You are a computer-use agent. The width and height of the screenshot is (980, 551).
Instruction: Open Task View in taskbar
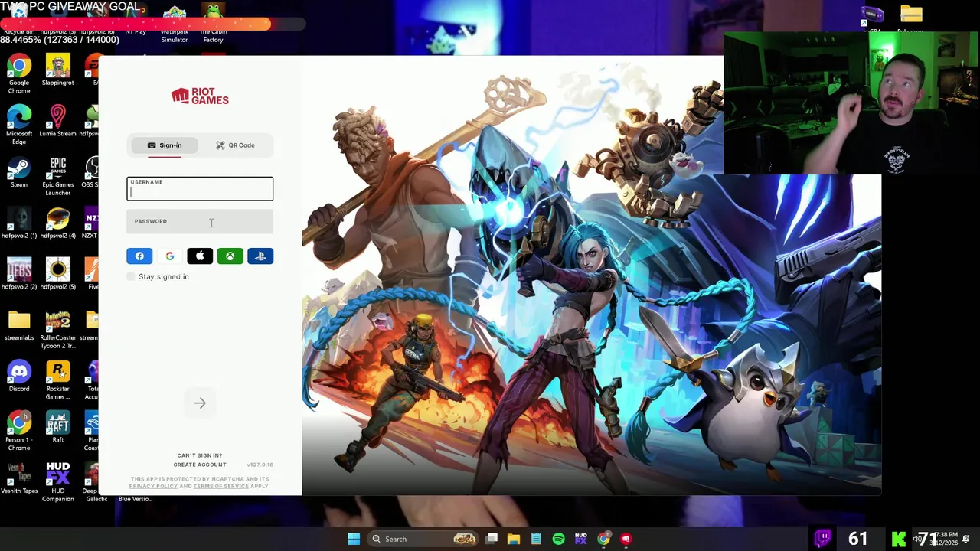[x=492, y=539]
